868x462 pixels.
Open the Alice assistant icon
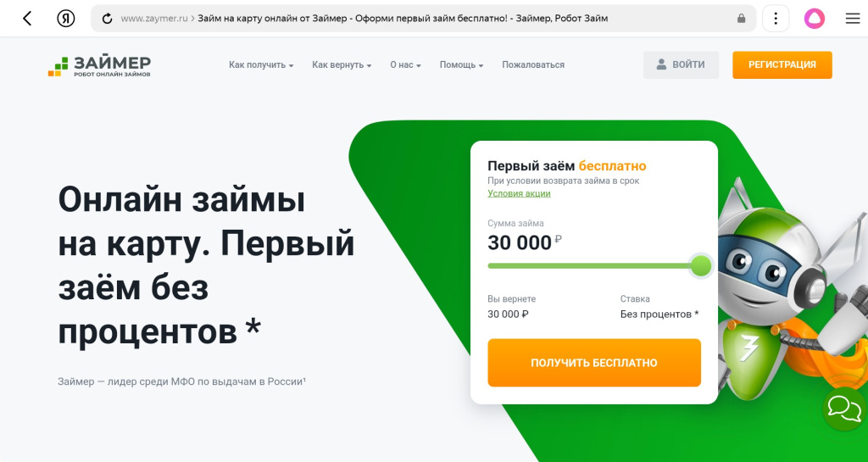click(x=814, y=19)
